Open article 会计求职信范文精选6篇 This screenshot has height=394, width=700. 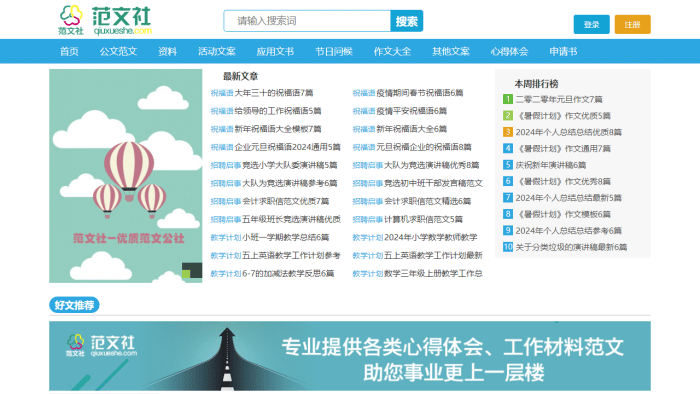428,201
